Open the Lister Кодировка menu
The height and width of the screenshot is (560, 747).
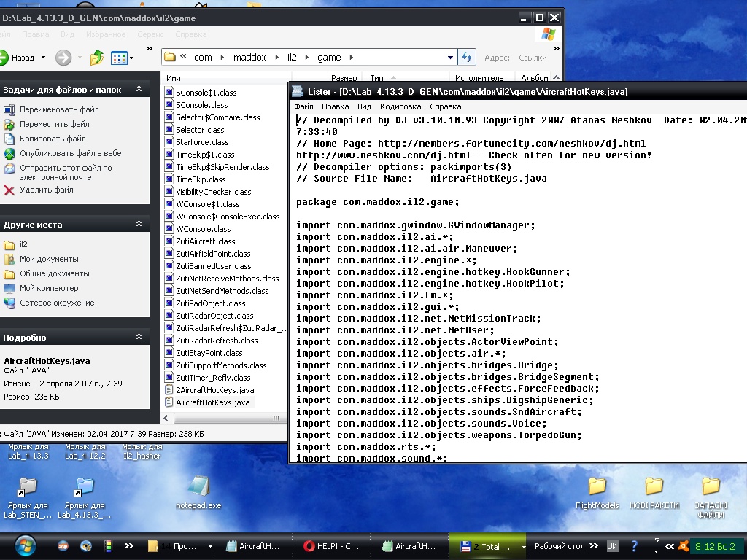coord(400,106)
